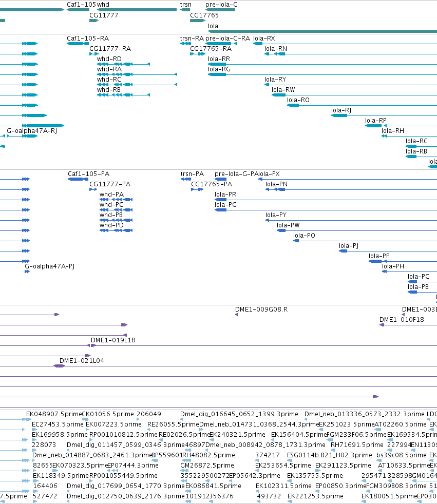Screen dimensions: 437x504
Task: Click the Caf1-105-PA protein label
Action: [89, 174]
